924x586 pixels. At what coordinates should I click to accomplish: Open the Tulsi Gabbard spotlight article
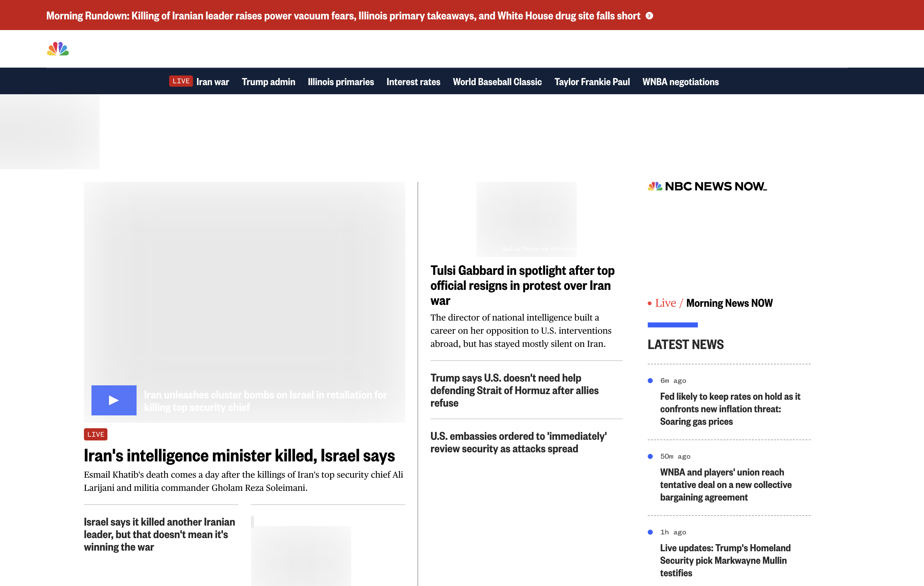522,285
